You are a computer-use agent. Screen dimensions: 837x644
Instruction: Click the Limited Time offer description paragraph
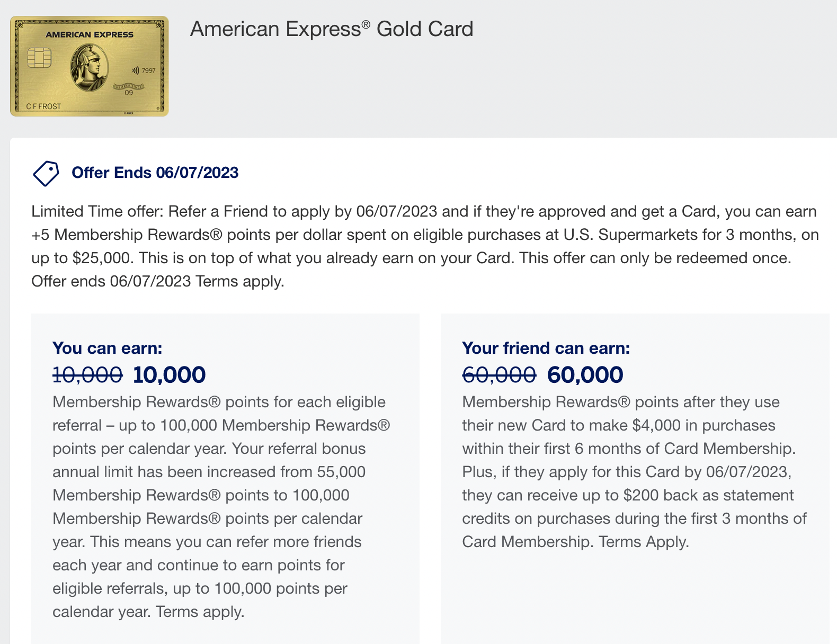point(425,246)
